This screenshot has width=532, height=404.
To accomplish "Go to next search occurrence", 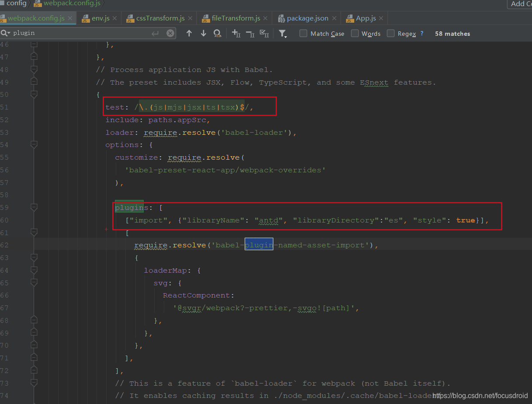I will pos(203,33).
